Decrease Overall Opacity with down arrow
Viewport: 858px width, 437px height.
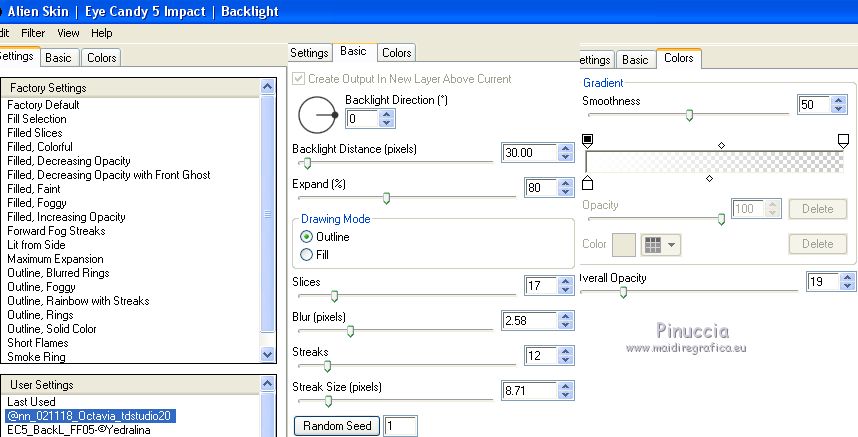tap(848, 285)
